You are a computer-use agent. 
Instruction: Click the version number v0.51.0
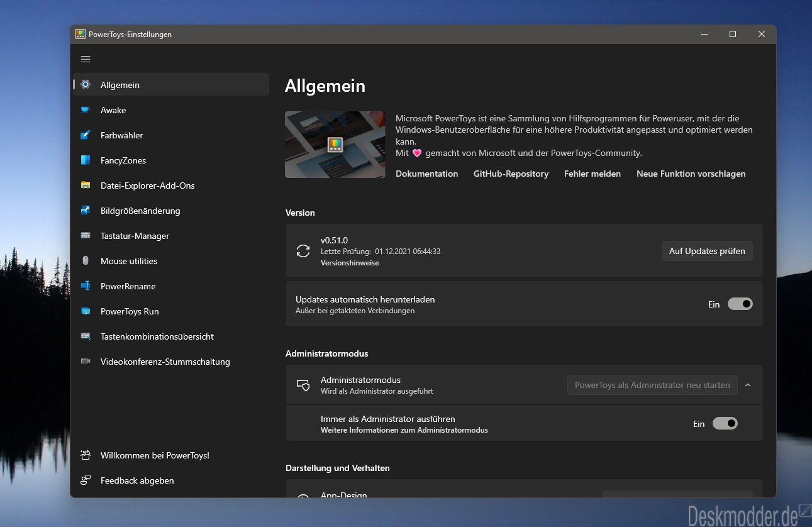334,240
